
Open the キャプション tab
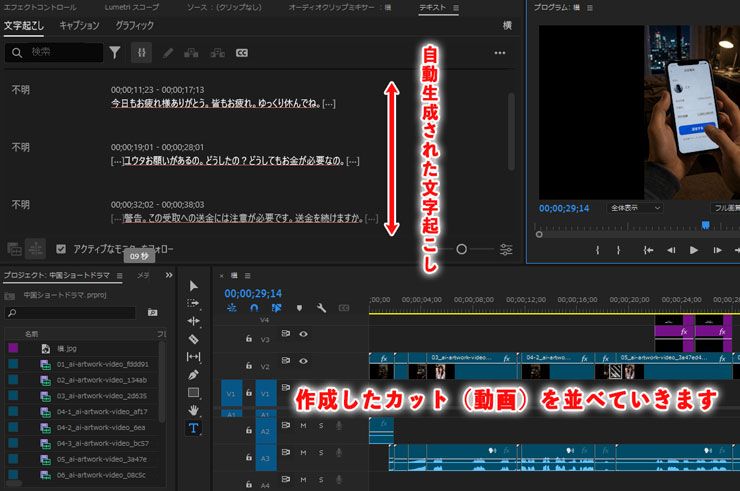point(79,25)
